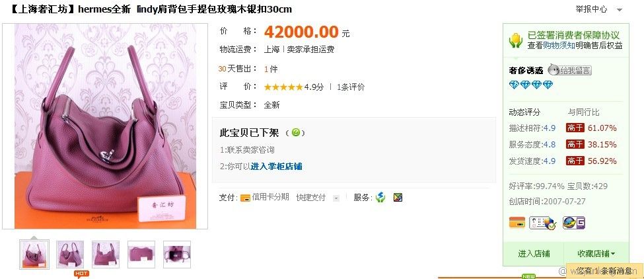Select the fifth bag interior thumbnail
Image resolution: width=644 pixels, height=279 pixels.
pyautogui.click(x=177, y=255)
